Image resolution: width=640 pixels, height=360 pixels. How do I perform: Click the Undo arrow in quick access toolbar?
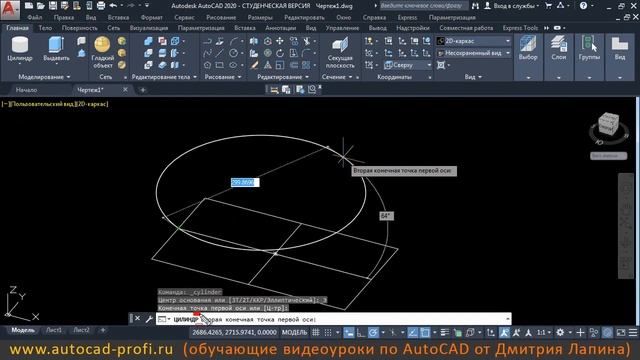click(x=113, y=6)
